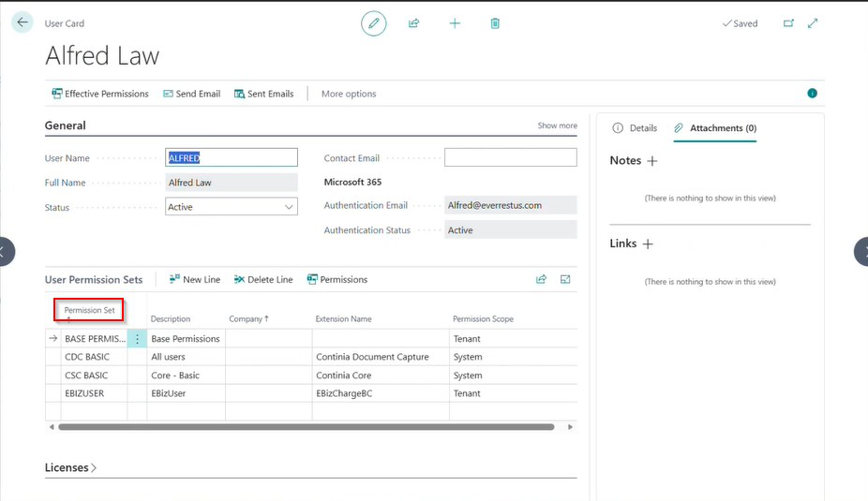868x501 pixels.
Task: Expand the Licenses section
Action: 70,468
